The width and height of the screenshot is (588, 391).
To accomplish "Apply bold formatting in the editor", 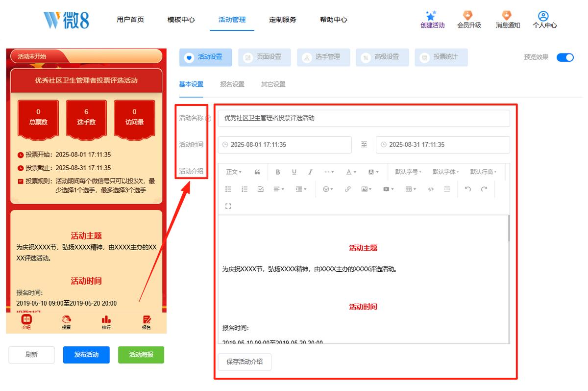I will (x=278, y=172).
